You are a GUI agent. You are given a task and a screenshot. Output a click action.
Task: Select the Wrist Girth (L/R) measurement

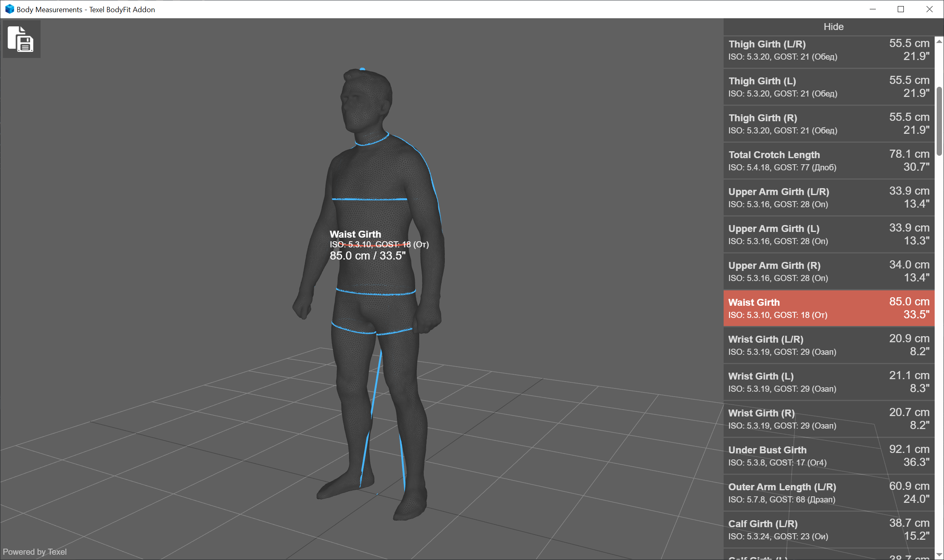828,345
